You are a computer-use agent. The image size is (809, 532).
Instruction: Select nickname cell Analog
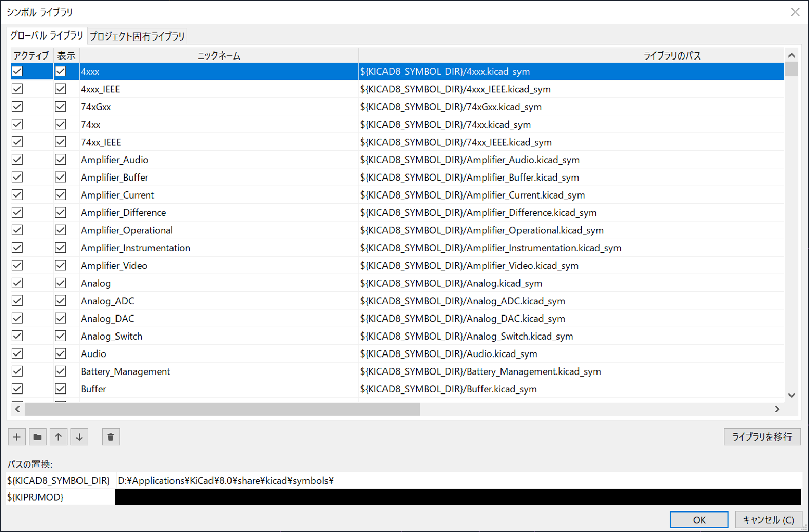[x=219, y=283]
